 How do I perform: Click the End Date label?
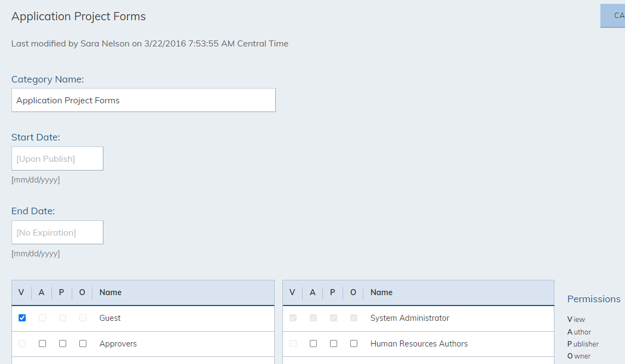tap(33, 210)
